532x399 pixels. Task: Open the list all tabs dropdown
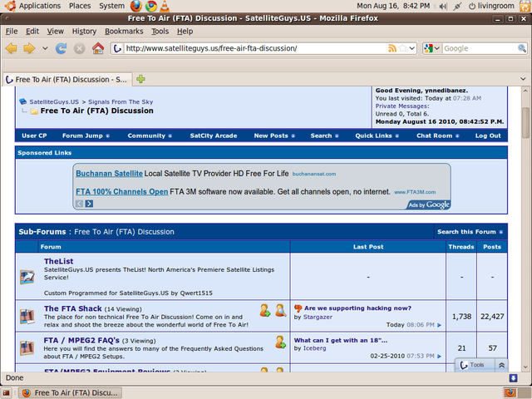(523, 79)
